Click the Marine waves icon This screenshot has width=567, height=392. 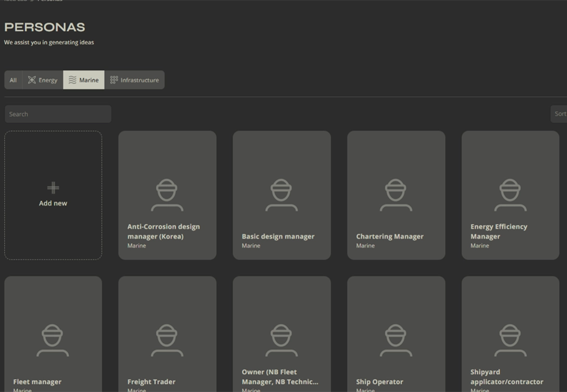pos(72,80)
